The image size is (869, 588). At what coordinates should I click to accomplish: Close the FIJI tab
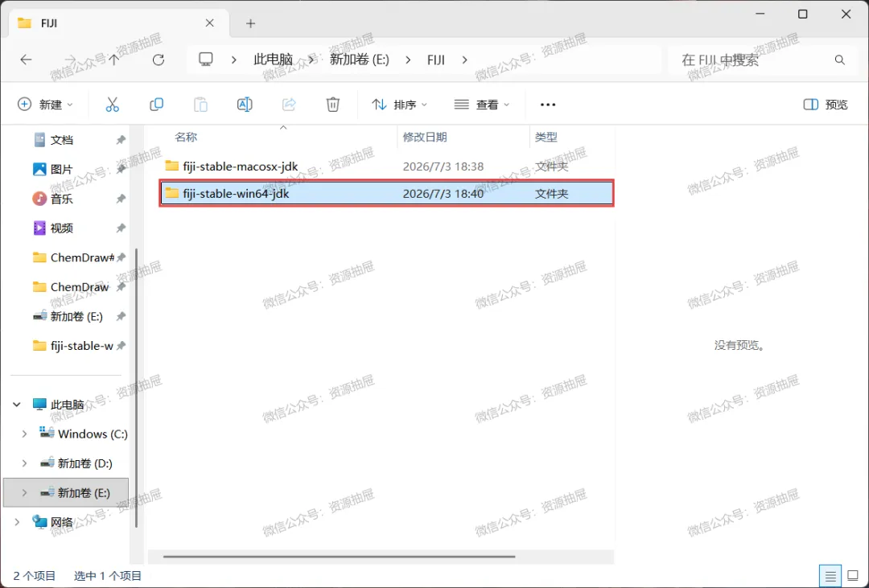pyautogui.click(x=209, y=23)
